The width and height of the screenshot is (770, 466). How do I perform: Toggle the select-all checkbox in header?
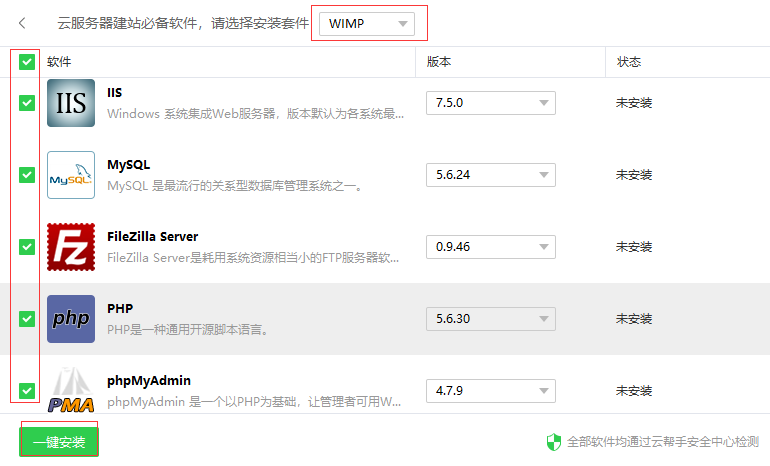coord(27,62)
